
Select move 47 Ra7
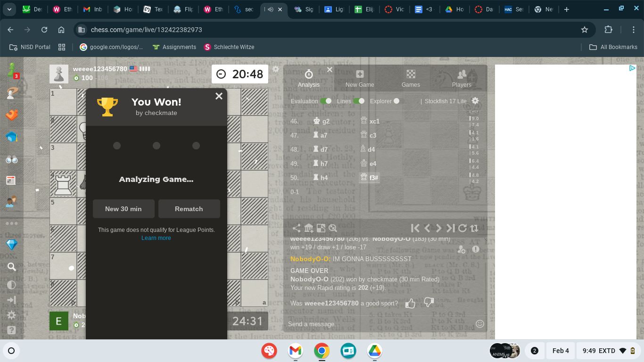point(321,135)
